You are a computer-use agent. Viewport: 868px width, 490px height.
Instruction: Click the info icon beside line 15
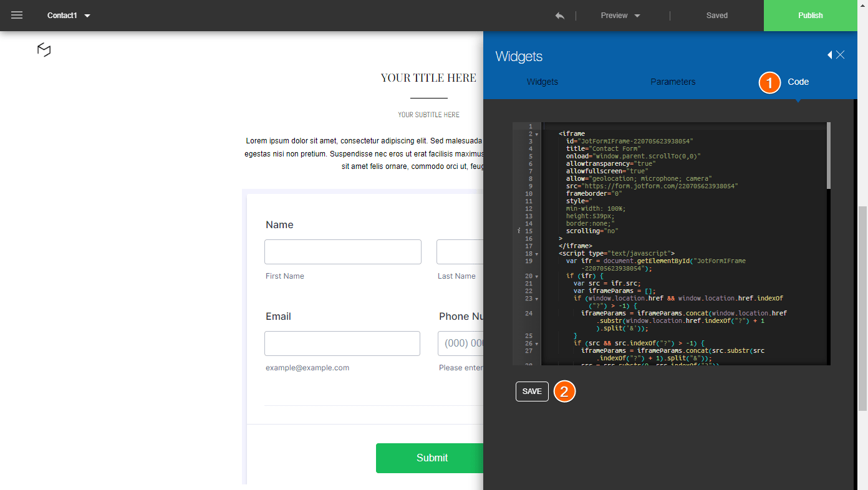(519, 231)
